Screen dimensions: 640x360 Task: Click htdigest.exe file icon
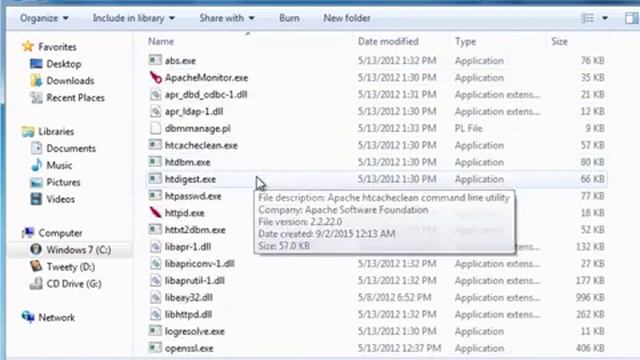(x=155, y=179)
